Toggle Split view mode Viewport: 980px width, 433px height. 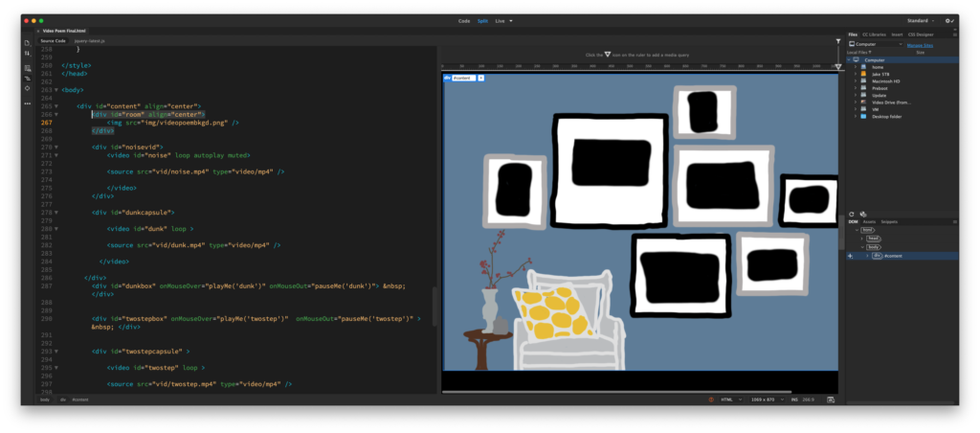482,20
